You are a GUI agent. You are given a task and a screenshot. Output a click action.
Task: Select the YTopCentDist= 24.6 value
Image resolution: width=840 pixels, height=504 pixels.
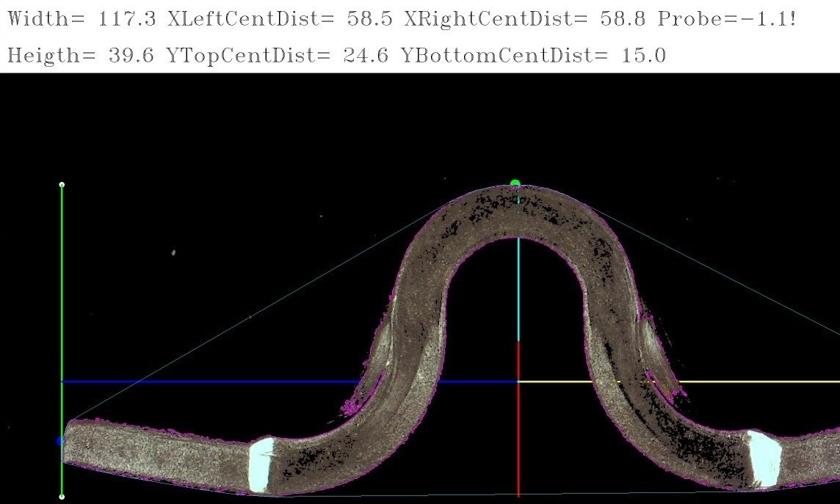[278, 56]
